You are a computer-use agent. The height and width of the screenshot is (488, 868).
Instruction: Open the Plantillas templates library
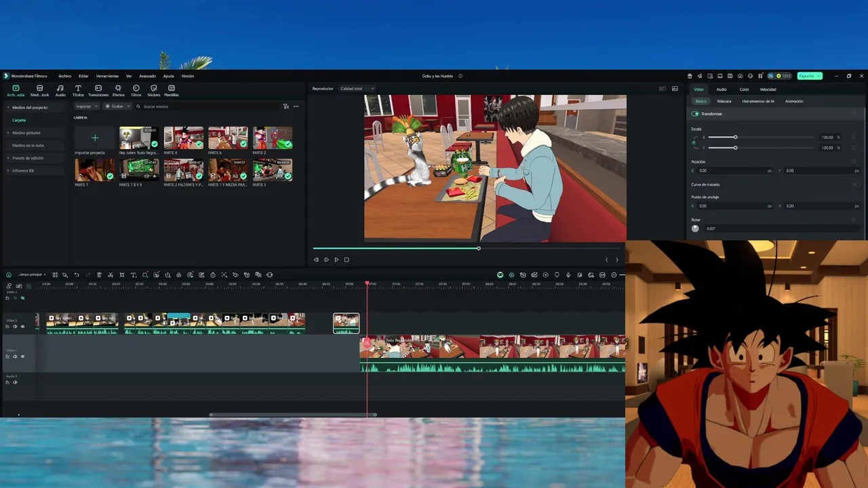(172, 91)
